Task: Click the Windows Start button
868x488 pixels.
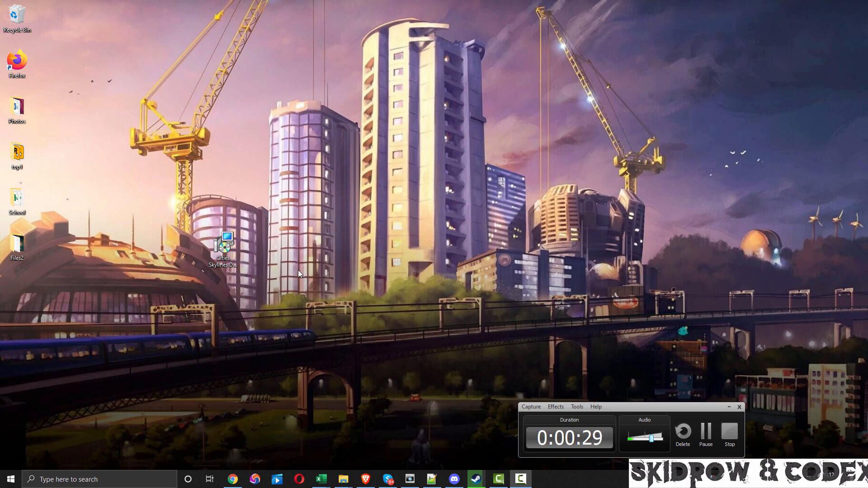Action: point(11,479)
